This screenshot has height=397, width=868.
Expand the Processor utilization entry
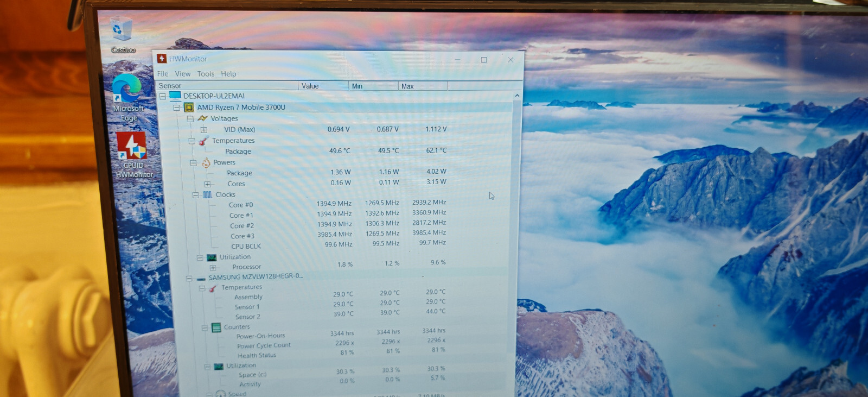pos(213,268)
